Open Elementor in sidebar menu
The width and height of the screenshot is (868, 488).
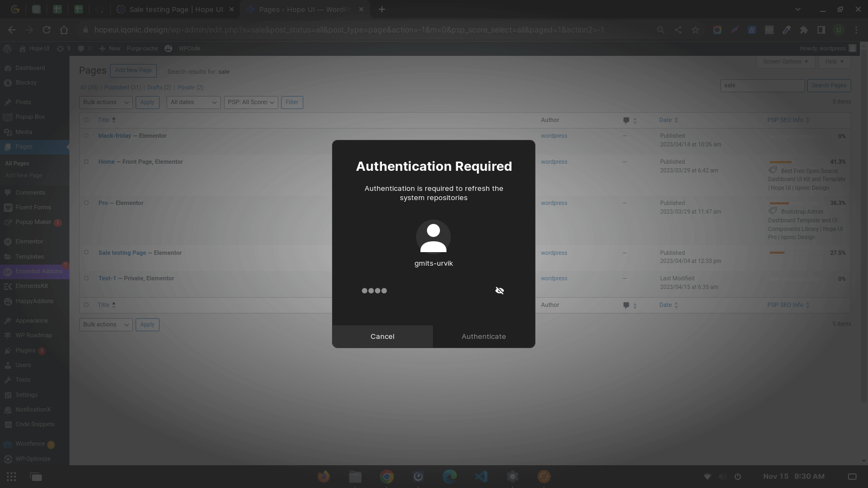pos(29,241)
